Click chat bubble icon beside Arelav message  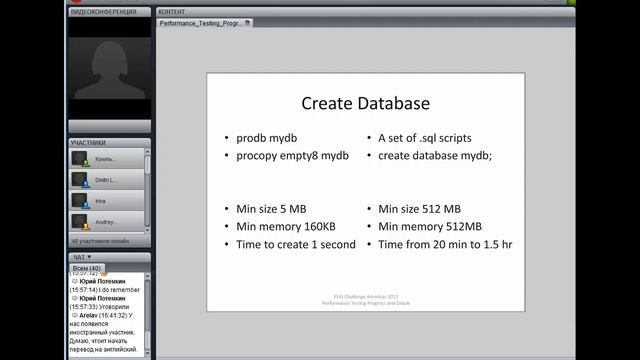point(75,315)
